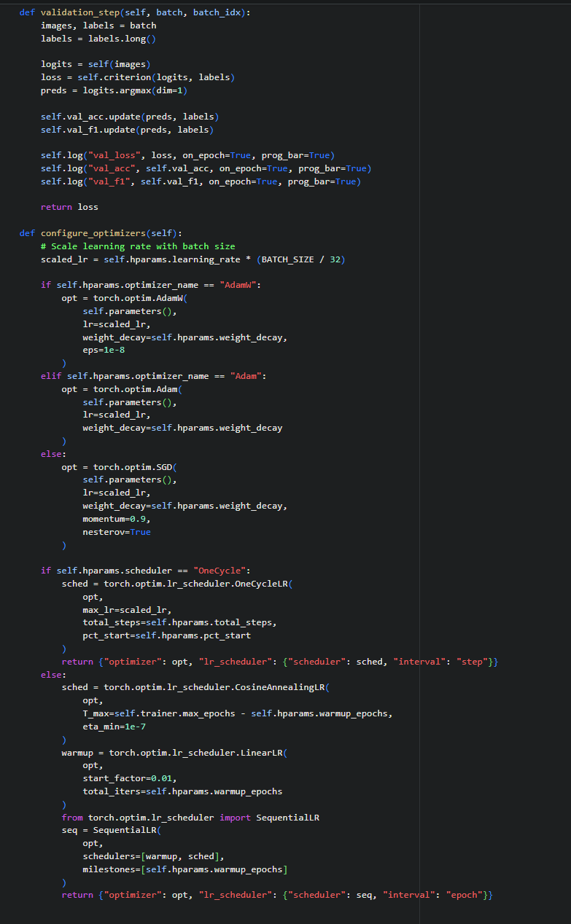Click the 'momentum=0.9,' argument
571x924 pixels.
(117, 519)
